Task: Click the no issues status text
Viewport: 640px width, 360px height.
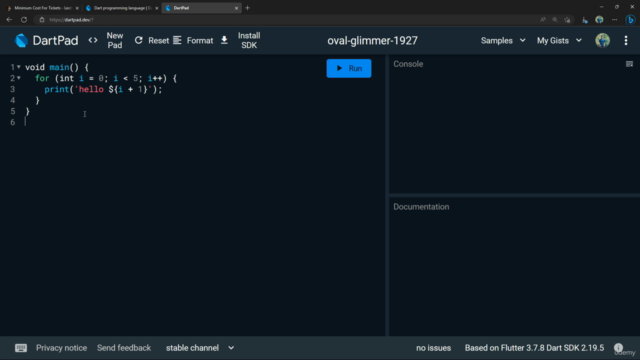Action: point(433,348)
